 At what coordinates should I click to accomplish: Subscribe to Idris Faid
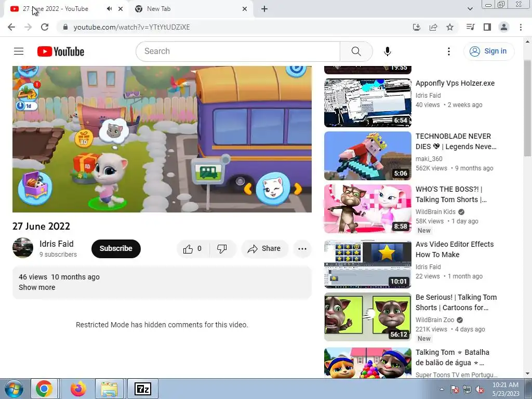click(x=116, y=249)
